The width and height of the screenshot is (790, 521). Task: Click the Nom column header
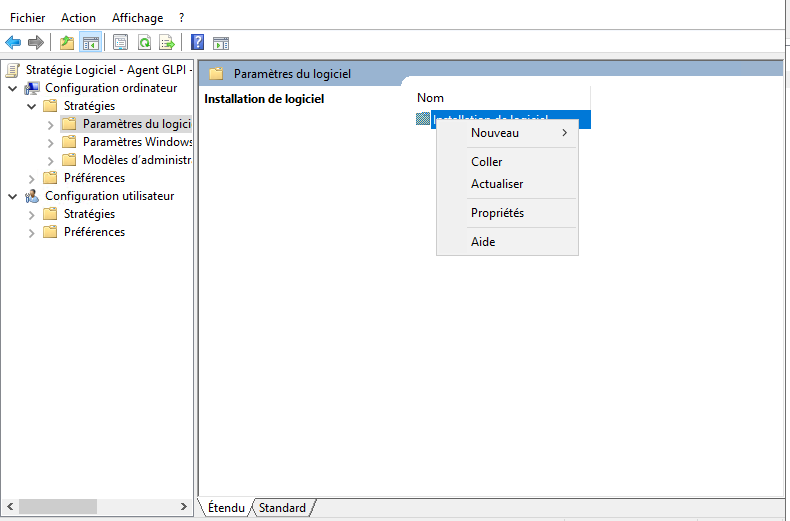pyautogui.click(x=430, y=98)
